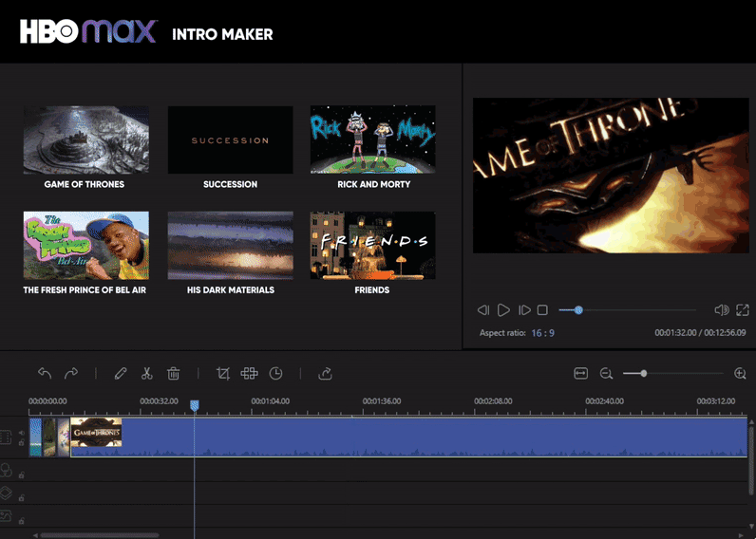
Task: Select the Rick and Morty intro thumbnail
Action: click(x=372, y=139)
